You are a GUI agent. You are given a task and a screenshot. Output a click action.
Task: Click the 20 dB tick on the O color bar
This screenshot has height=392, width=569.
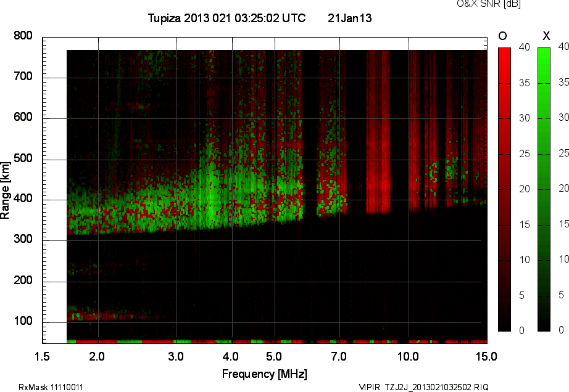[525, 189]
